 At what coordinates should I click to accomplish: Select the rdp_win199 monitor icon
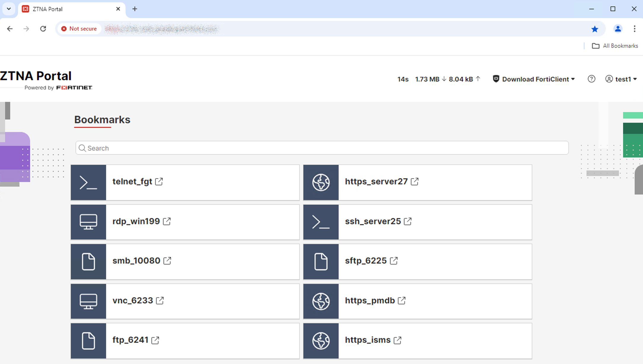coord(88,222)
